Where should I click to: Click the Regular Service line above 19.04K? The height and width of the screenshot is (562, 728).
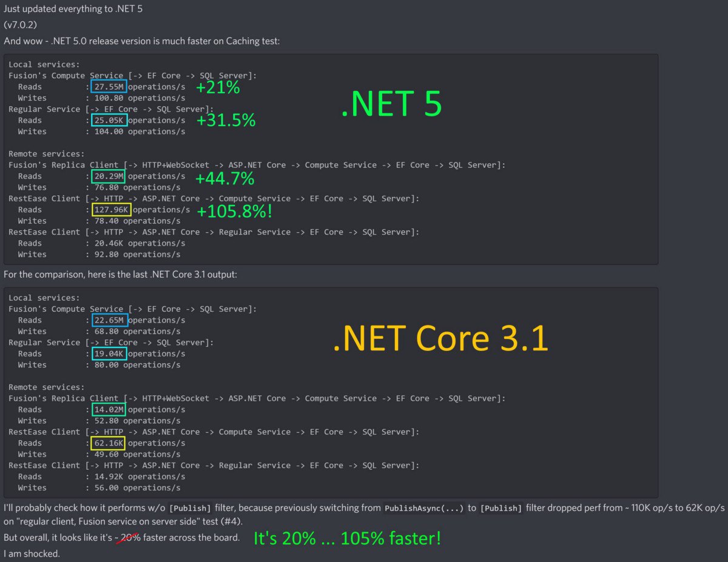[x=111, y=343]
